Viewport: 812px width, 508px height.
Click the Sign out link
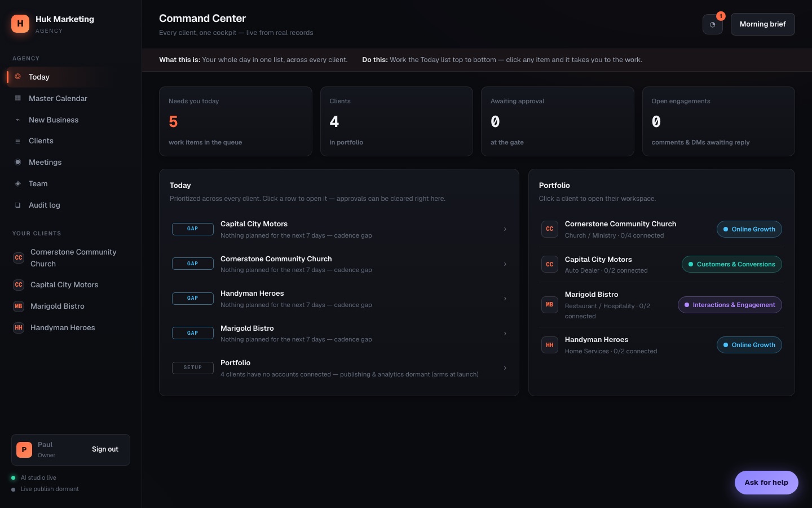click(x=105, y=449)
